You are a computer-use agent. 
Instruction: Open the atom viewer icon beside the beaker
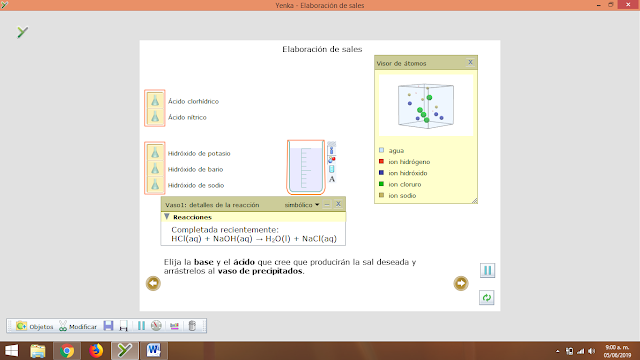pos(331,160)
